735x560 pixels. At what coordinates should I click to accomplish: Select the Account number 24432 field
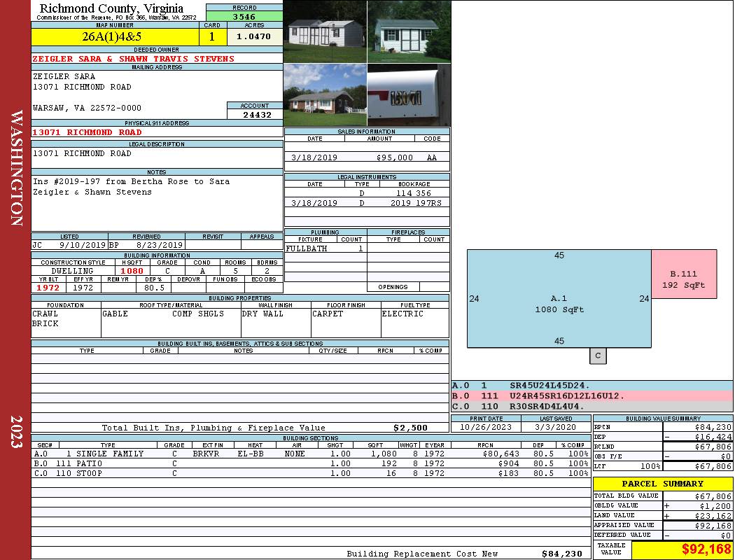pyautogui.click(x=255, y=114)
